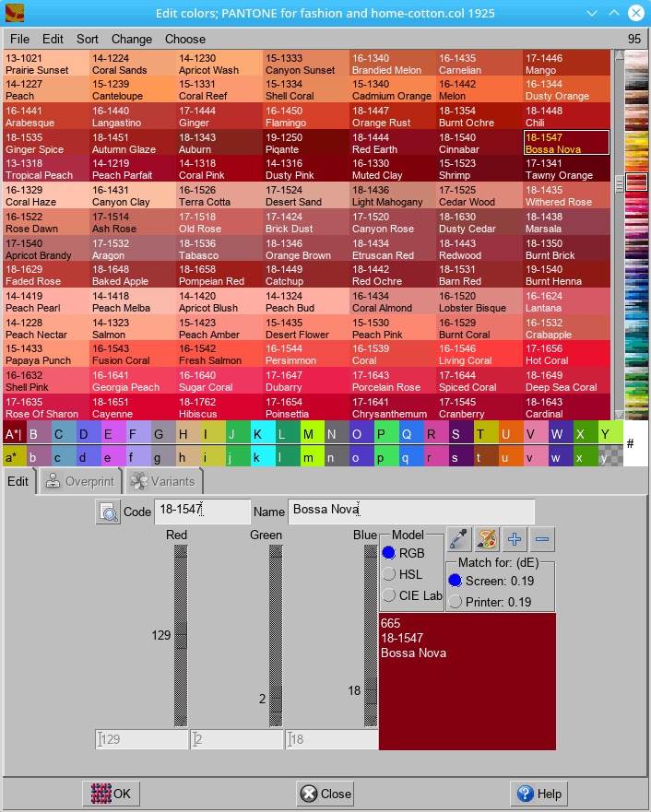651x812 pixels.
Task: Click the blue value field showing 18
Action: pos(332,739)
